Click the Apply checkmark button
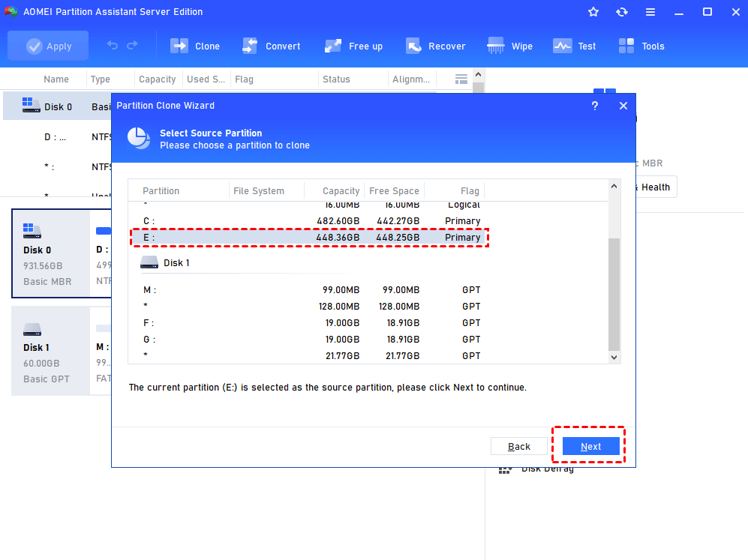 point(48,46)
